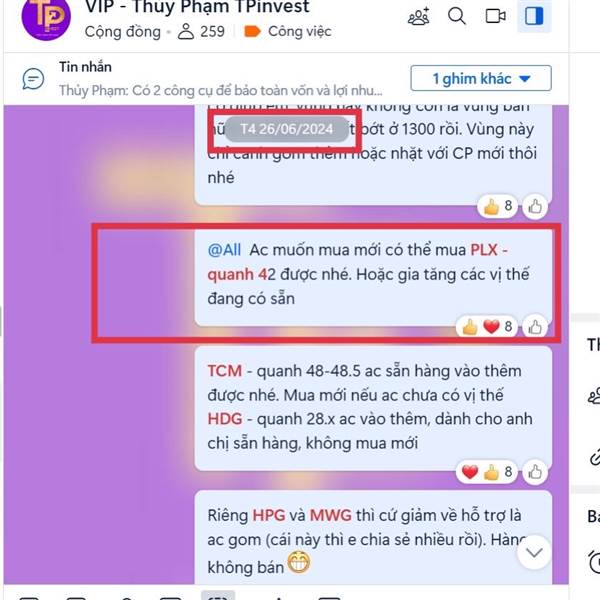Expand the '1 ghim khác' pinned dropdown
Viewport: 600px width, 600px height.
481,78
